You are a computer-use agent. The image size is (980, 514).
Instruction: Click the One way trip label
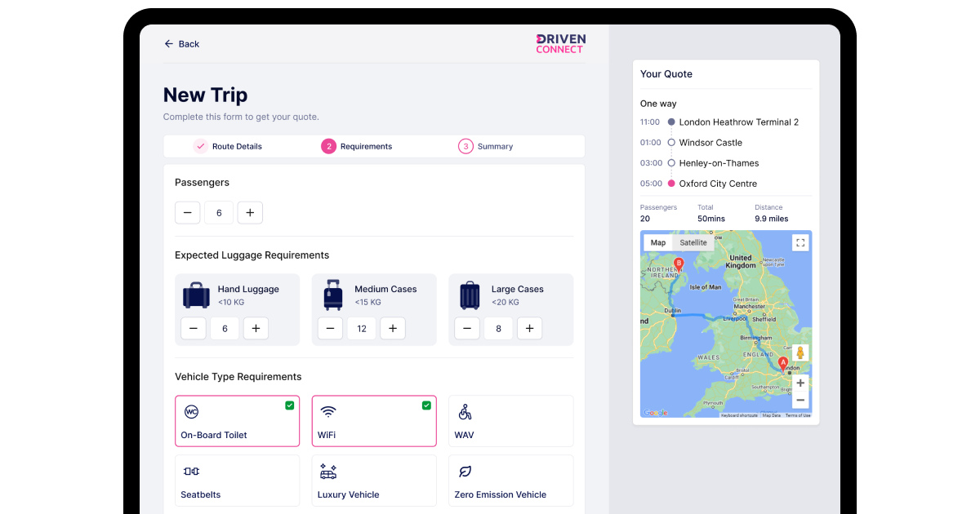pyautogui.click(x=658, y=104)
